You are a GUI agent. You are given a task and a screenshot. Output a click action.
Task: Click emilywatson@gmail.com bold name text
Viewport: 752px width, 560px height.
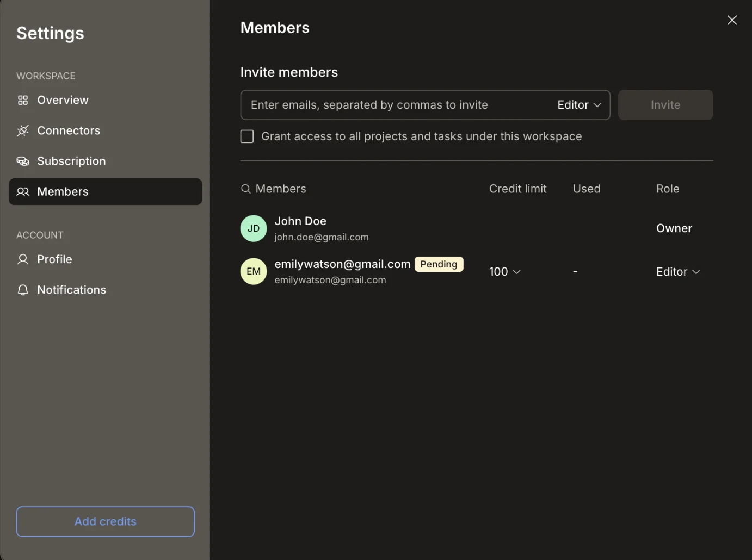point(342,264)
